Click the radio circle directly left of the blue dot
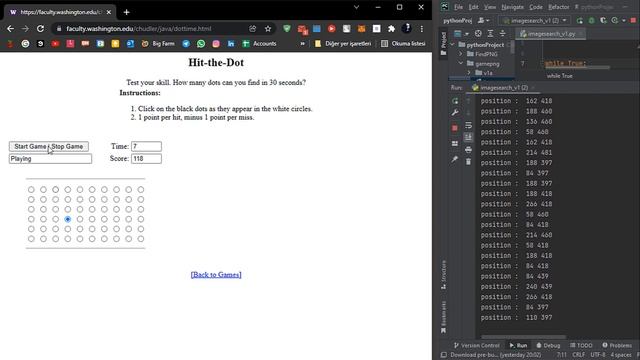This screenshot has height=360, width=640. 56,219
